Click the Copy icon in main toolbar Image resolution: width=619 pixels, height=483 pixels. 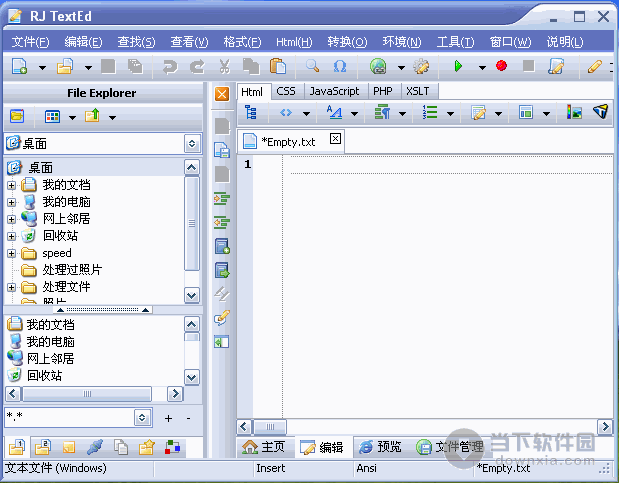pos(251,66)
